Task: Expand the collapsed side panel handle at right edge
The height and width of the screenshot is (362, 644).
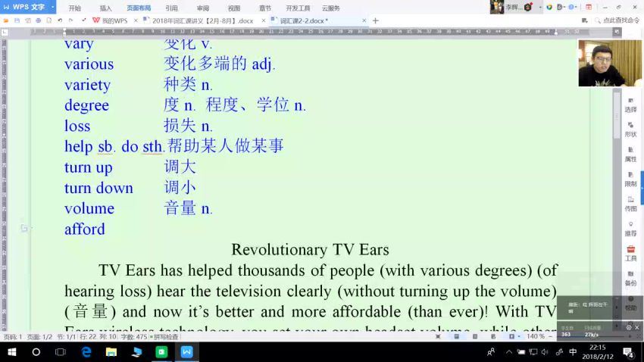Action: 641,182
